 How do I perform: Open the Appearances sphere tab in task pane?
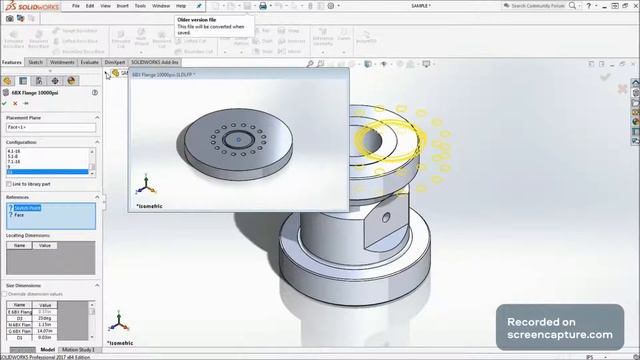tap(636, 122)
